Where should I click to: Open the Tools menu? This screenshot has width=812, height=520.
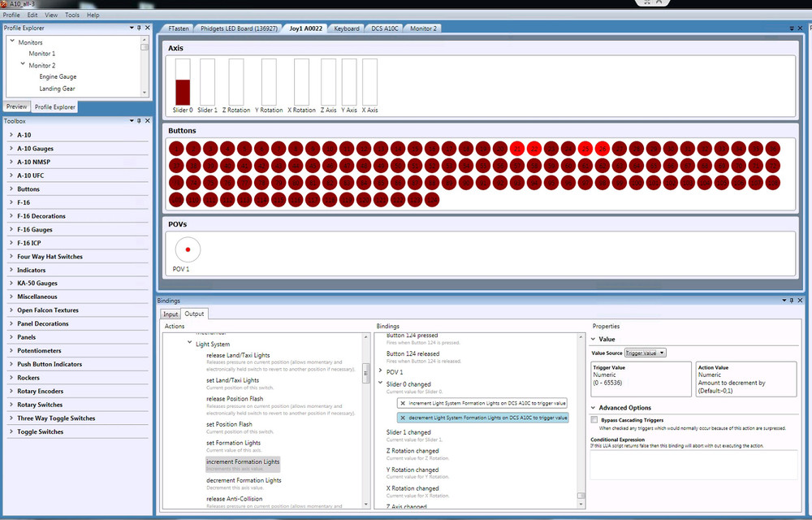[x=72, y=15]
